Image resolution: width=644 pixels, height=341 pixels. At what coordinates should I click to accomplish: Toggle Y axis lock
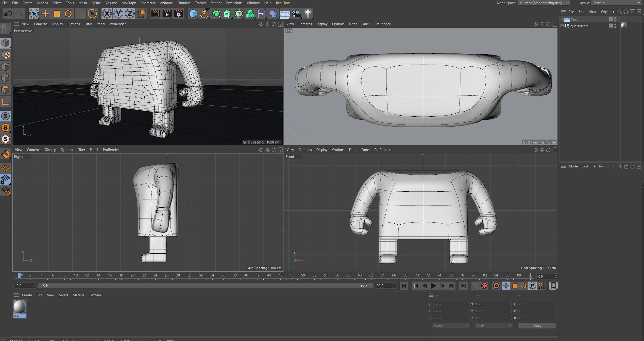pyautogui.click(x=118, y=13)
